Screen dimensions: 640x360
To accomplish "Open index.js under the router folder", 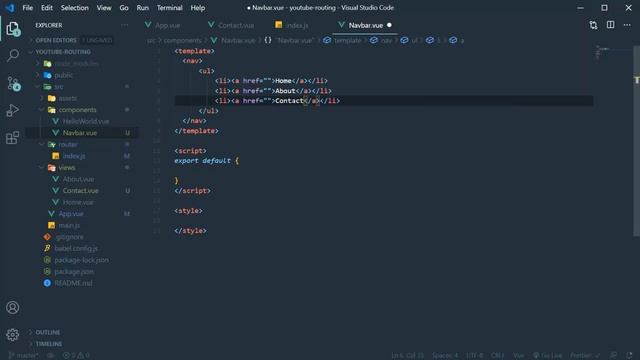I will pos(74,156).
